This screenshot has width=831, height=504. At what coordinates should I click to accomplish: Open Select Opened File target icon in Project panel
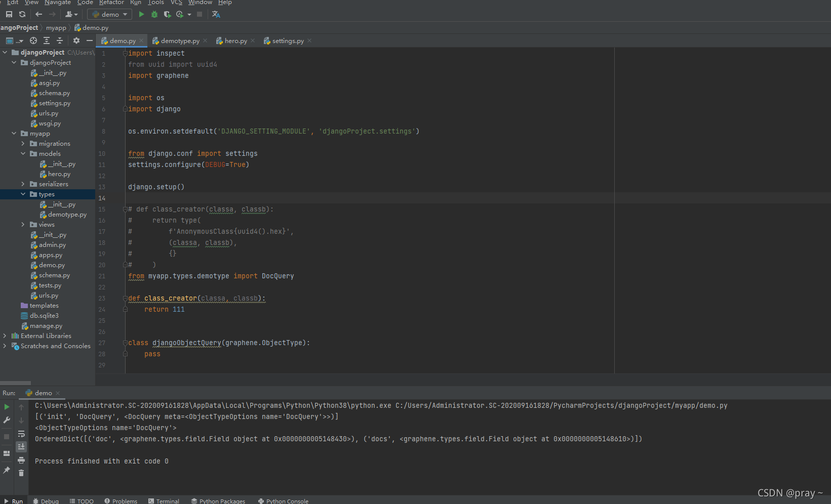click(x=33, y=40)
